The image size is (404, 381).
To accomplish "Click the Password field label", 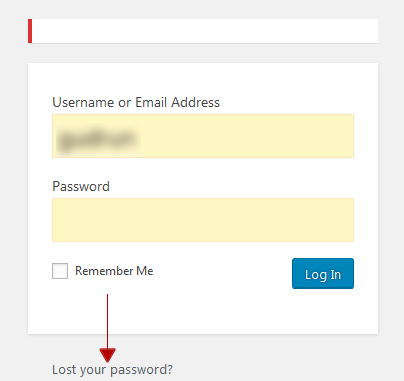I will pyautogui.click(x=81, y=186).
